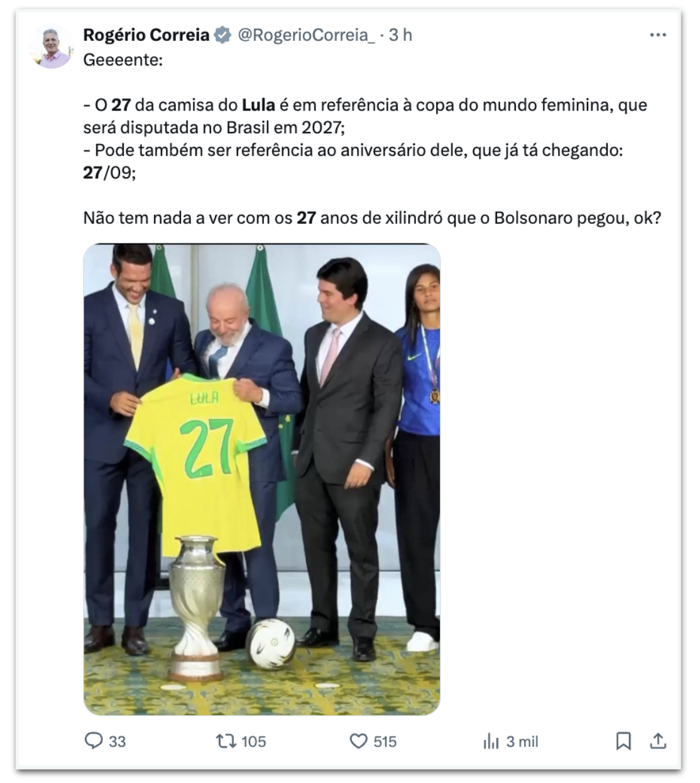The image size is (700, 783).
Task: Open the attached photo of Lula's jersey
Action: pos(262,479)
